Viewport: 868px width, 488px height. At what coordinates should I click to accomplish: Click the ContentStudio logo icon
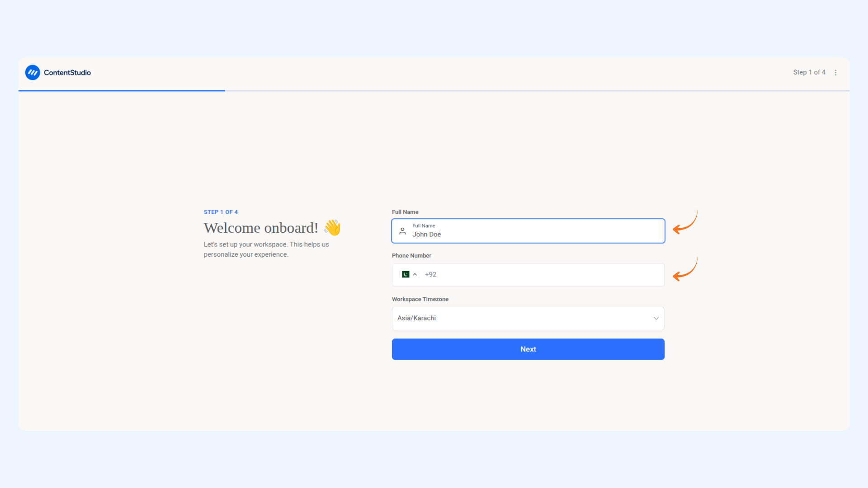tap(33, 72)
